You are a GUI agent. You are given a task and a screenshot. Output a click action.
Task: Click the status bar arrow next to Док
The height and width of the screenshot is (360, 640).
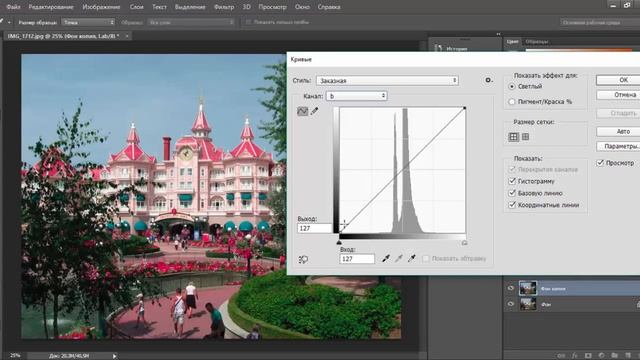click(x=115, y=356)
